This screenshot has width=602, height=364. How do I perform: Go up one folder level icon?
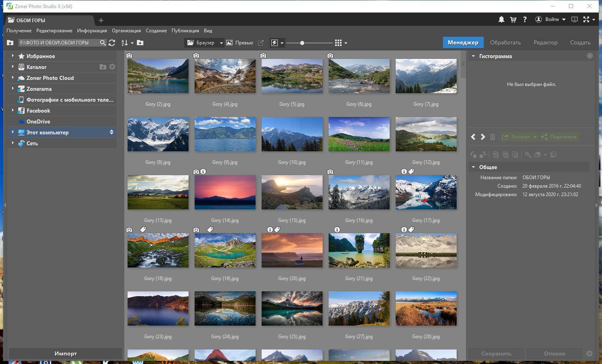[x=10, y=42]
